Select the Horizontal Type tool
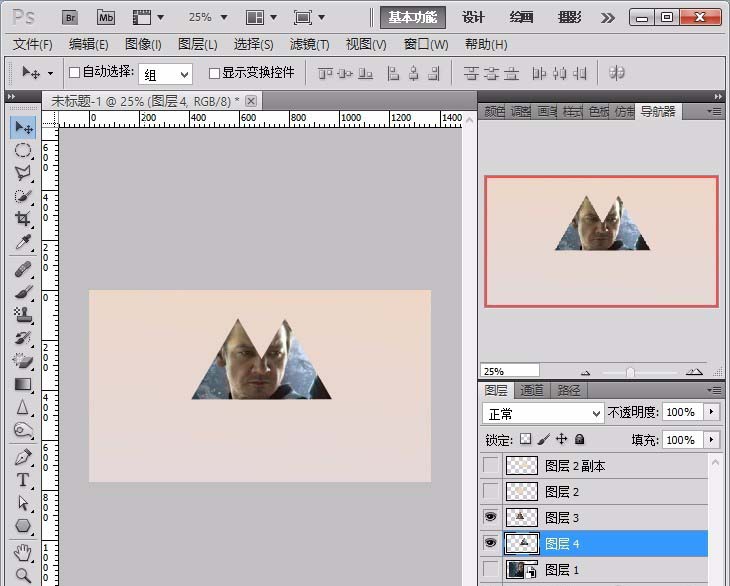Viewport: 730px width, 586px height. coord(23,480)
